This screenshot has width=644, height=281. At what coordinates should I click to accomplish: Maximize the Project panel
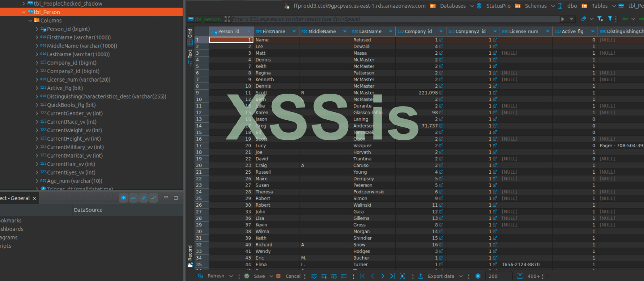[176, 198]
